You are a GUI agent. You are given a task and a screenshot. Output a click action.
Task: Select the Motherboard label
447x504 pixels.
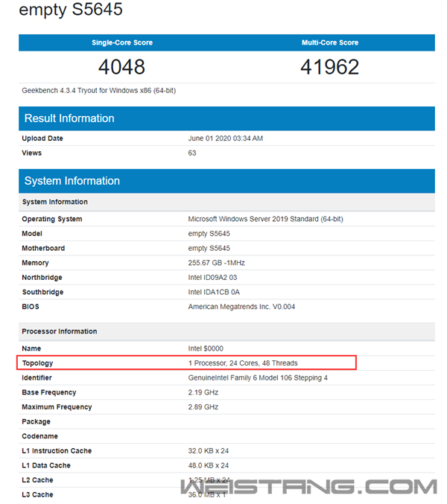43,249
